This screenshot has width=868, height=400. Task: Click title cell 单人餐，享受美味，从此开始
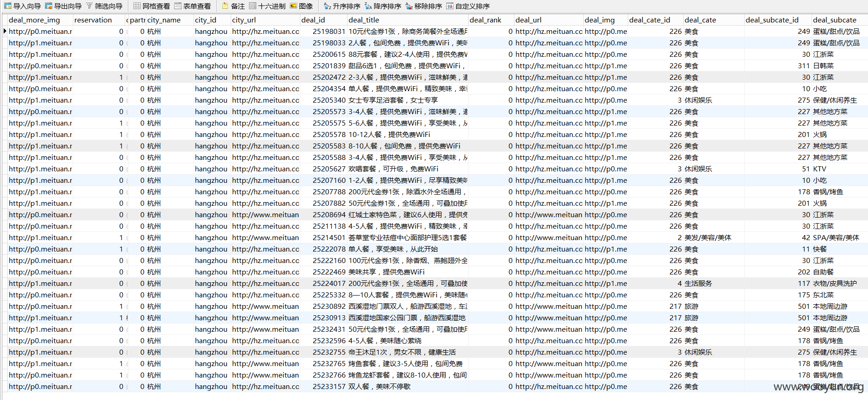pyautogui.click(x=408, y=249)
